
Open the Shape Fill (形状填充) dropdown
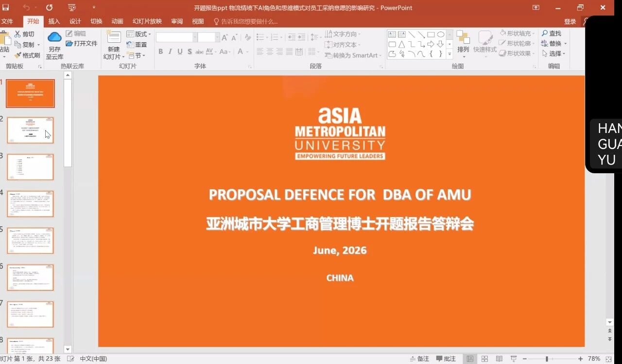(518, 33)
